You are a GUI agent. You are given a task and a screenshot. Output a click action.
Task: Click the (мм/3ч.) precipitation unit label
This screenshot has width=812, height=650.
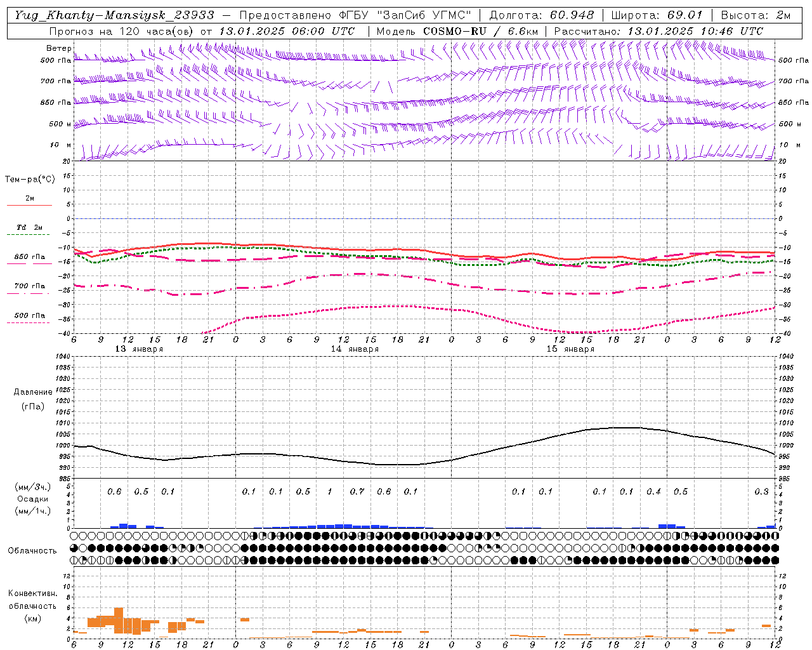(32, 487)
